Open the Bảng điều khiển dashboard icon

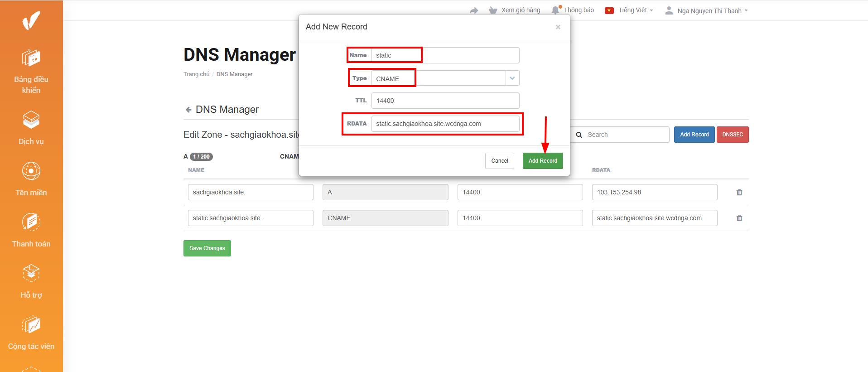pyautogui.click(x=31, y=58)
